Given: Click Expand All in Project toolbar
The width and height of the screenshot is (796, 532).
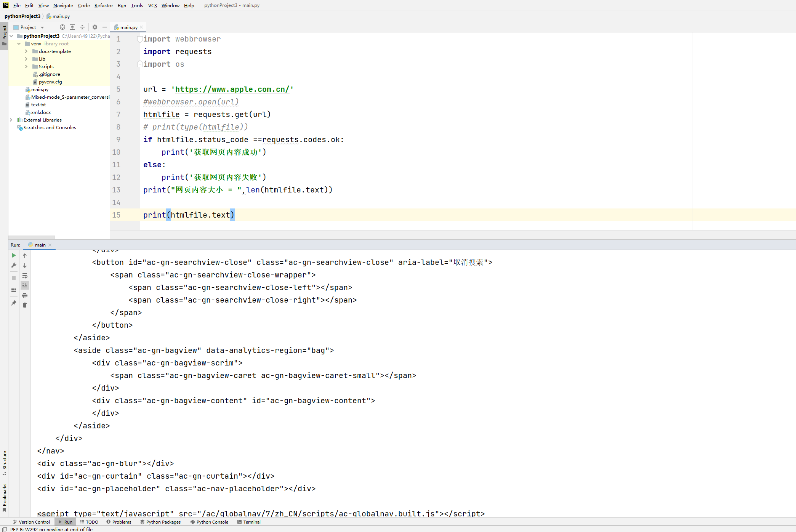Looking at the screenshot, I should tap(72, 27).
